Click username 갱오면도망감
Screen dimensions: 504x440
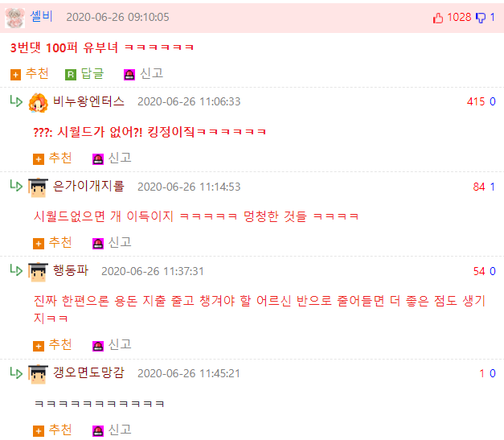[88, 372]
